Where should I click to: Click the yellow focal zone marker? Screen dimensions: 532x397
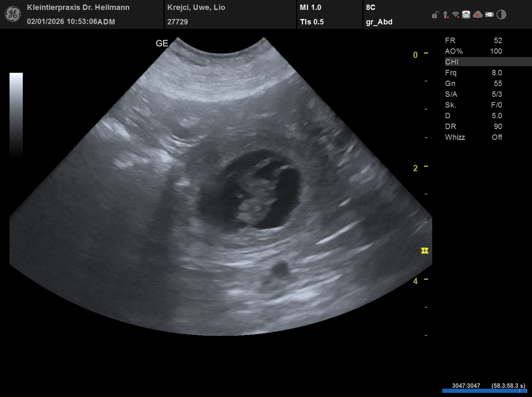(x=424, y=251)
